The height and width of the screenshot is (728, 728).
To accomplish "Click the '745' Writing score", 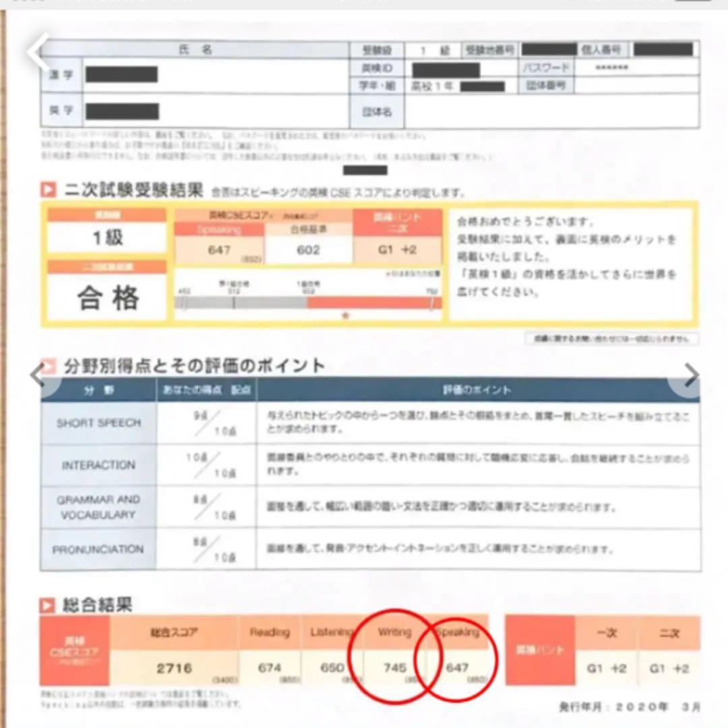I will 395,668.
